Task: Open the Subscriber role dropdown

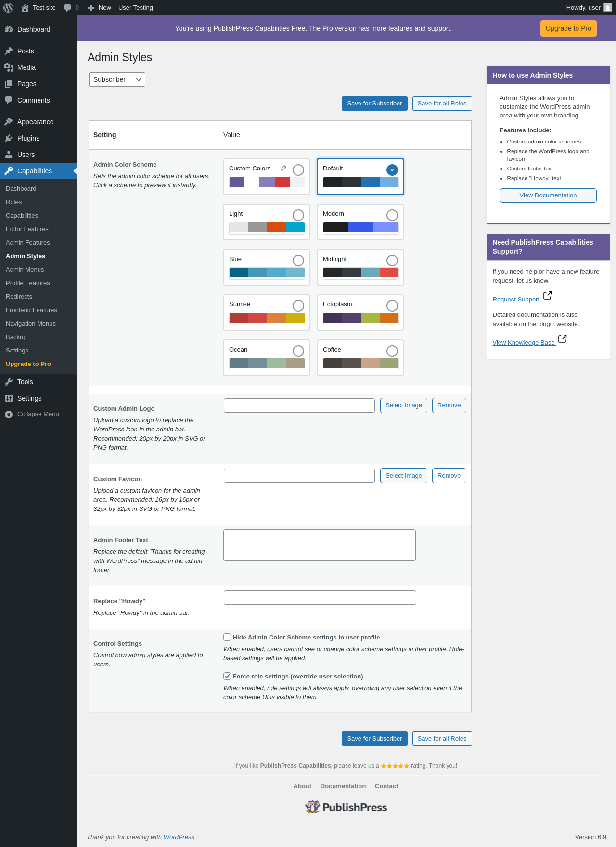Action: tap(117, 79)
